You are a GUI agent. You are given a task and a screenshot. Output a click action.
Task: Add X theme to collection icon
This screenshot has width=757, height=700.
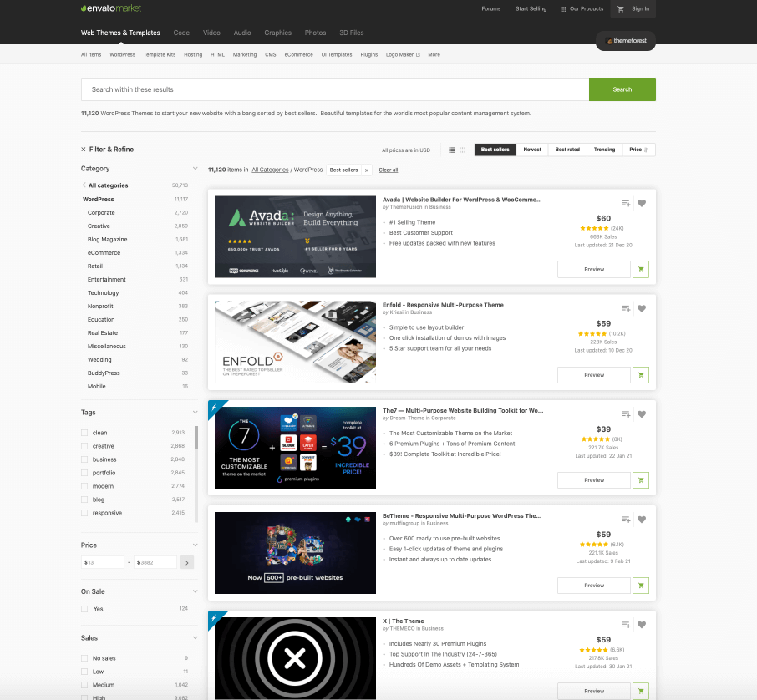(626, 625)
